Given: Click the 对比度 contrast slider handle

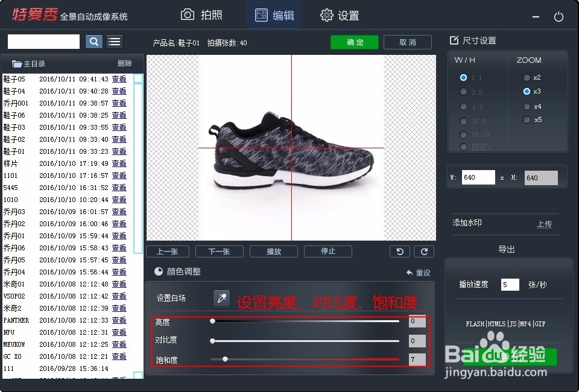Looking at the screenshot, I should click(x=213, y=341).
